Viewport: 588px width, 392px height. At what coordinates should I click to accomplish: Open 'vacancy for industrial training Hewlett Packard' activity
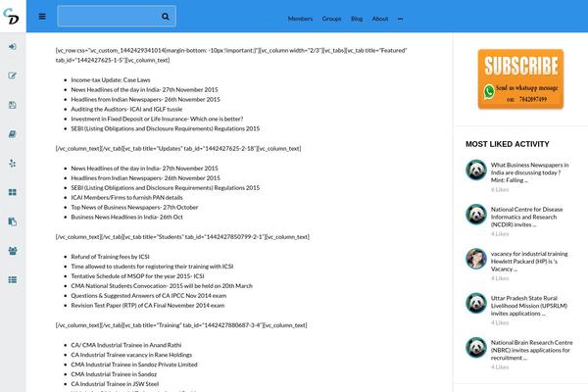(x=529, y=261)
